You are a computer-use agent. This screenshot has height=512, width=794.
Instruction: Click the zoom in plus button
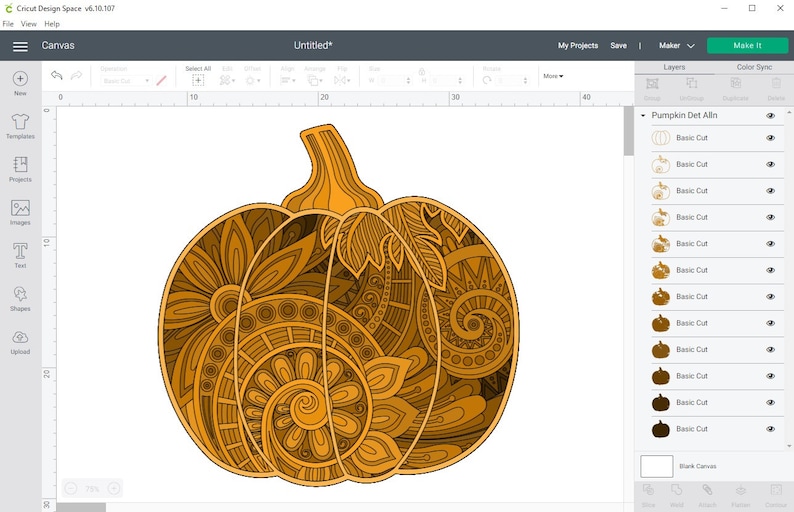114,489
